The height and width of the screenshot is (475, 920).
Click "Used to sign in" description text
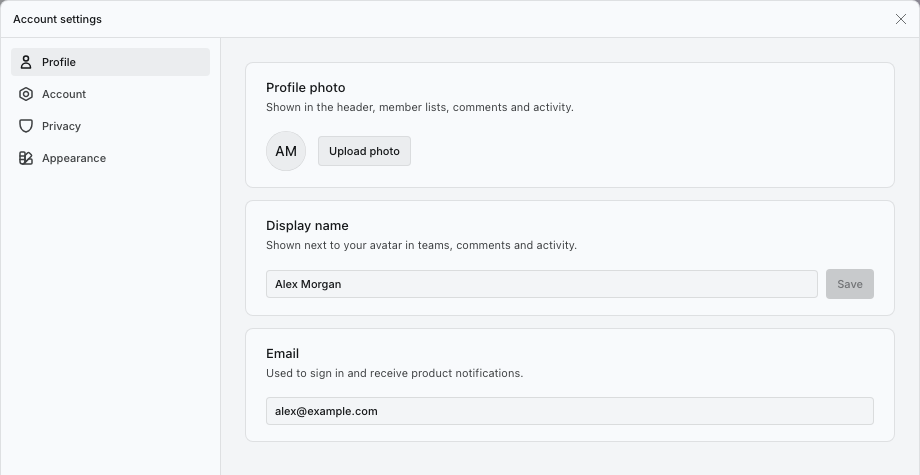394,373
